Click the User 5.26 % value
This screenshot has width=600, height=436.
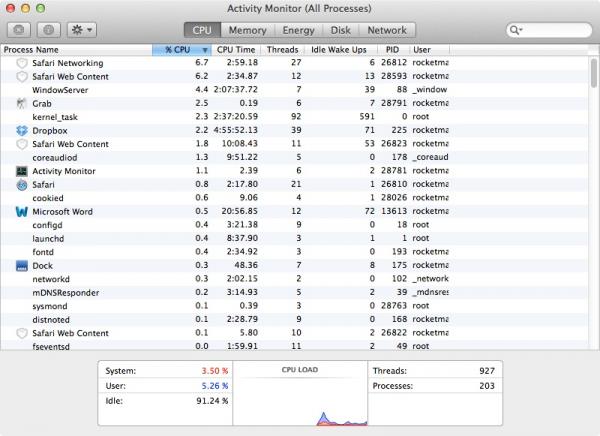(215, 386)
